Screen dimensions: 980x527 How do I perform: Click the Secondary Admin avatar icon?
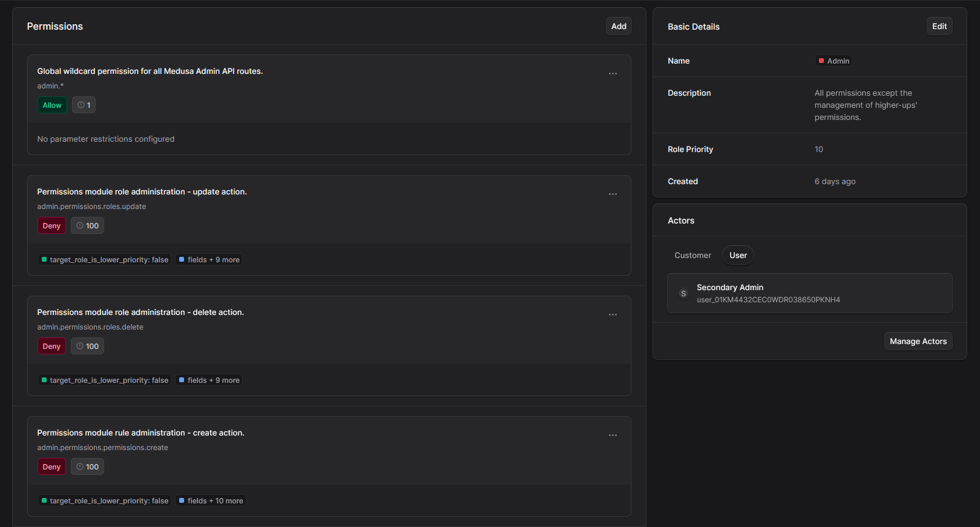coord(683,293)
